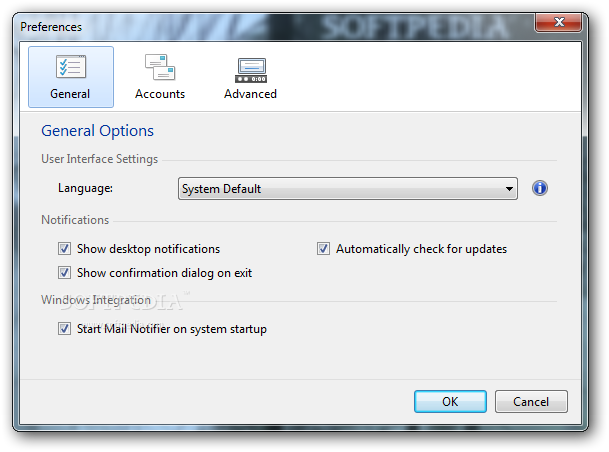Viewport: 609px width, 452px height.
Task: Disable Show desktop notifications checkbox
Action: tap(64, 249)
